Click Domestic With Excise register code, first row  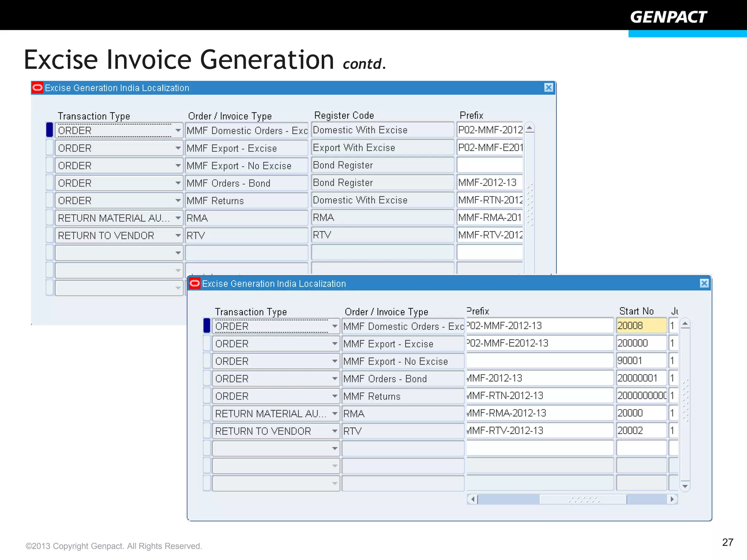coord(383,130)
